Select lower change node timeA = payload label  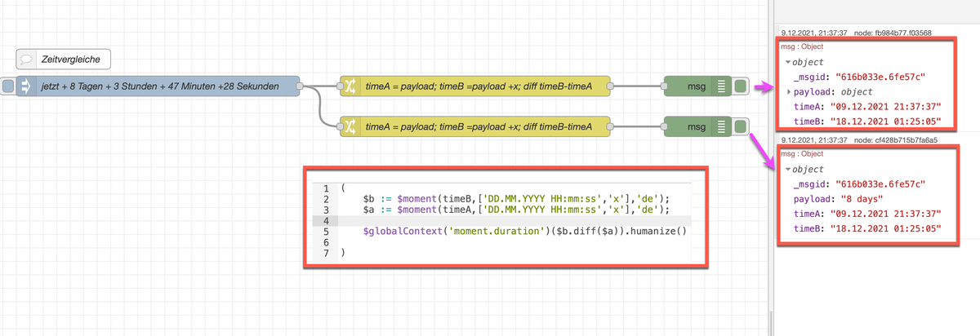pos(479,126)
